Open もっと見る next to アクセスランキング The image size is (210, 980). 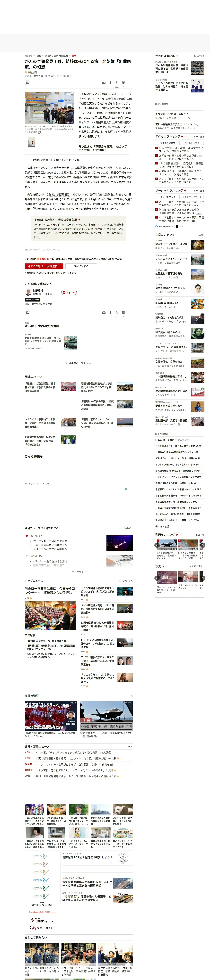tap(199, 137)
